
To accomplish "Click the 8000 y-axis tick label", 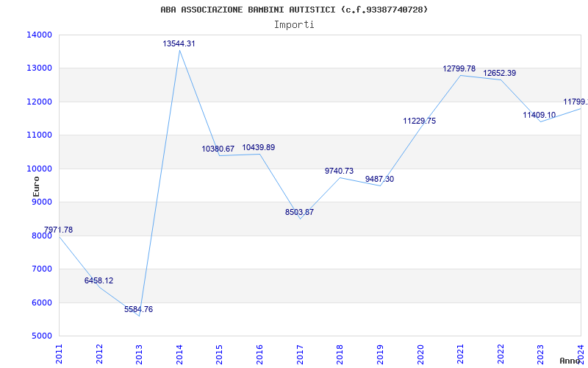I will (41, 236).
